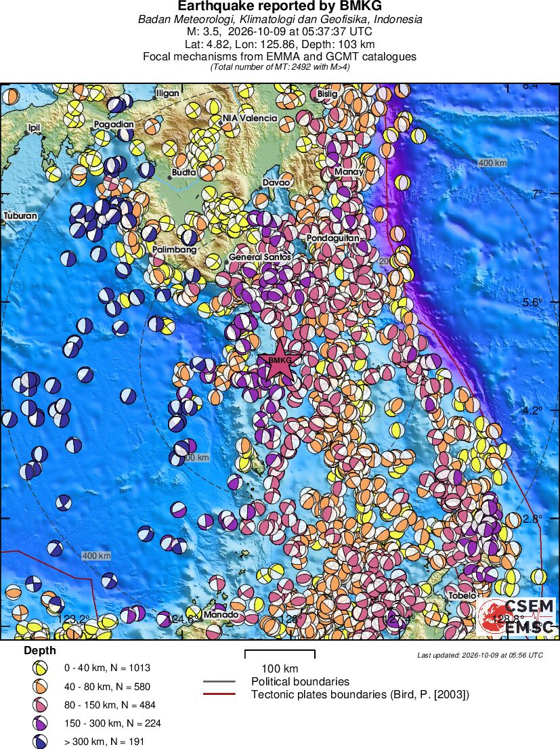Click the red tectonic plates boundaries legend line
The height and width of the screenshot is (749, 560).
click(x=219, y=694)
